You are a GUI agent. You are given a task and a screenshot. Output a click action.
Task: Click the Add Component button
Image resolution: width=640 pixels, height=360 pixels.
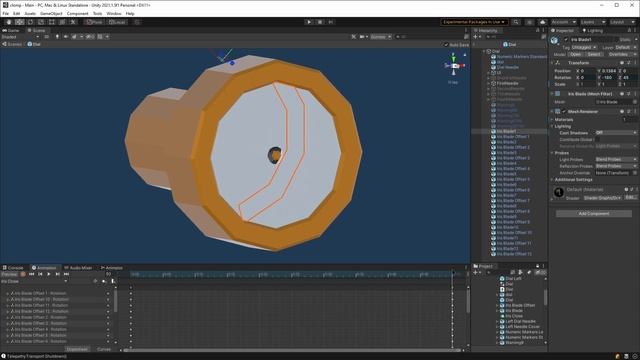pos(594,213)
